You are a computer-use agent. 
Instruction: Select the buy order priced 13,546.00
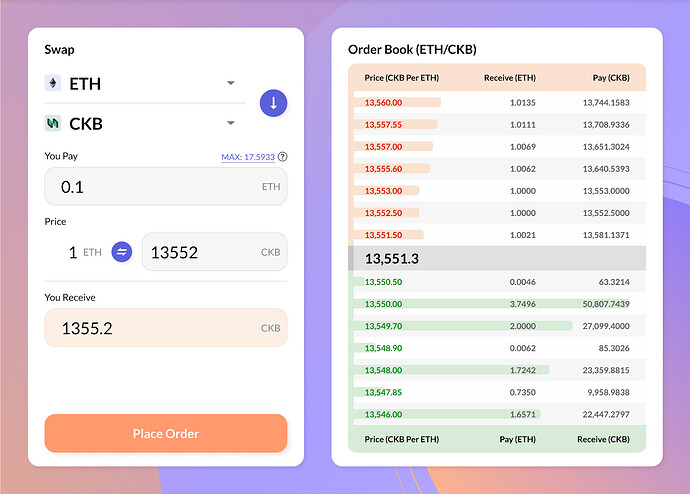(499, 414)
